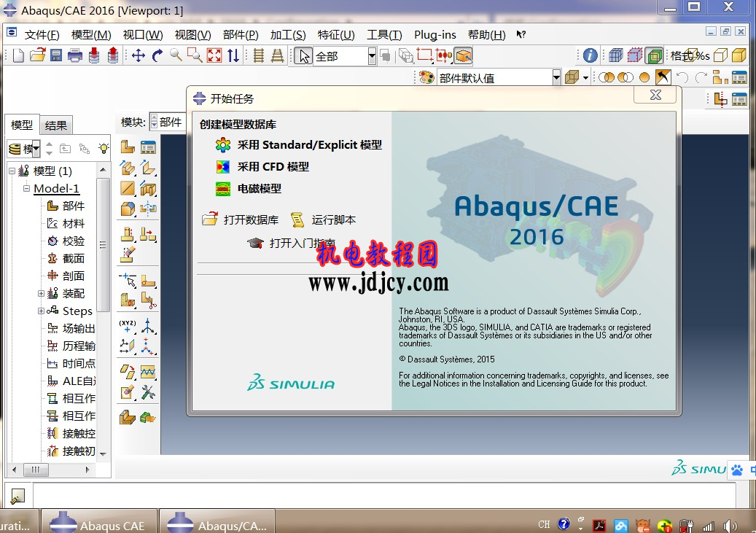This screenshot has width=756, height=533.
Task: Click the graduation cap getting-started guide icon
Action: coord(255,243)
